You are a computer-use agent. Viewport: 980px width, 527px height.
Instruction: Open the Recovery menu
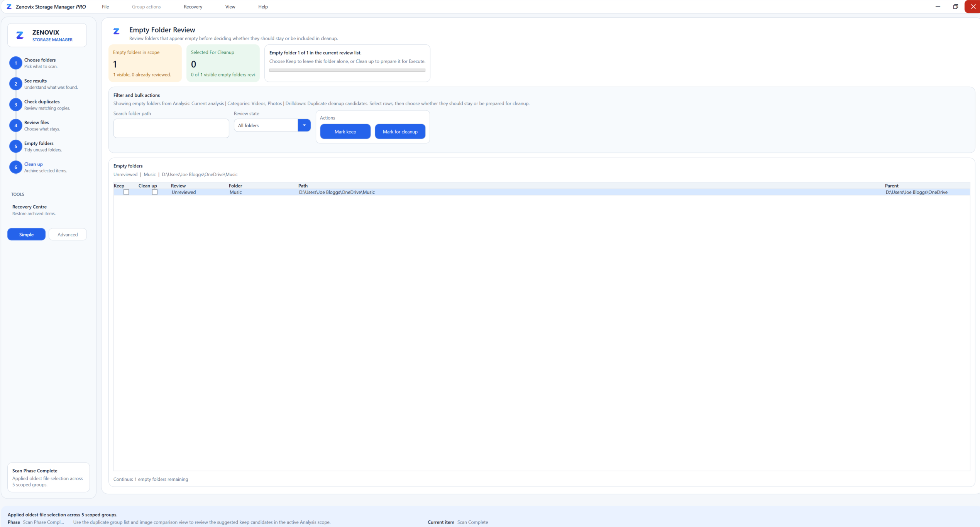(x=193, y=7)
